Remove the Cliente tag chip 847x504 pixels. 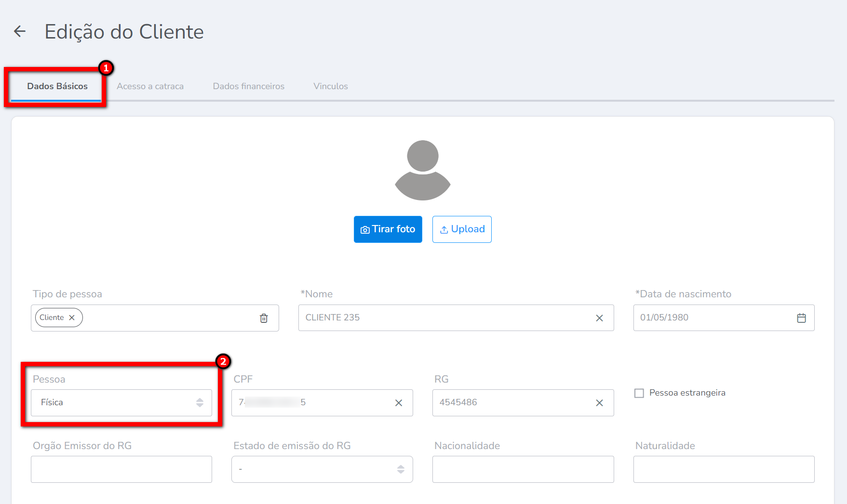72,318
